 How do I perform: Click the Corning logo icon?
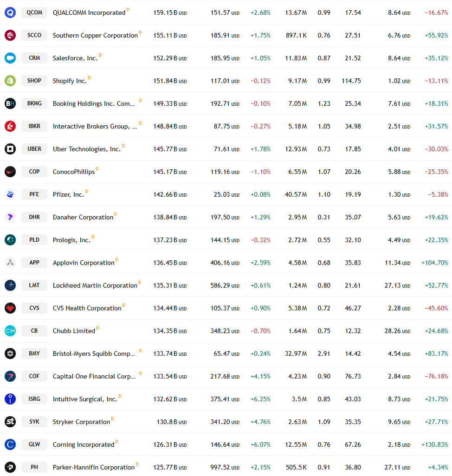click(x=10, y=444)
